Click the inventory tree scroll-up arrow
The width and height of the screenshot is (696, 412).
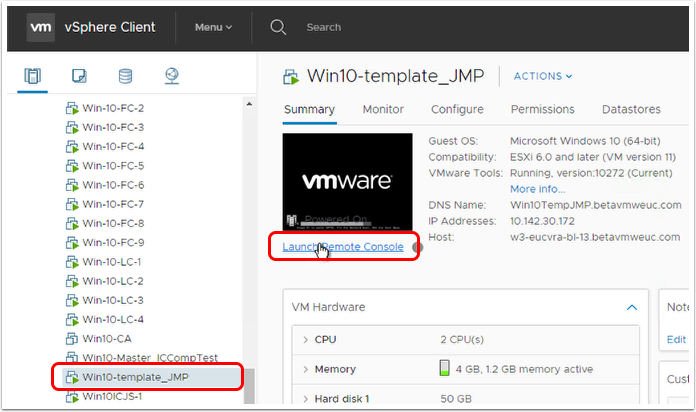point(249,104)
